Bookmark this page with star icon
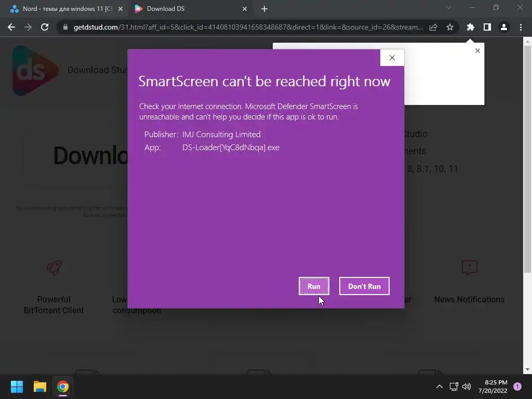This screenshot has width=532, height=399. 450,27
